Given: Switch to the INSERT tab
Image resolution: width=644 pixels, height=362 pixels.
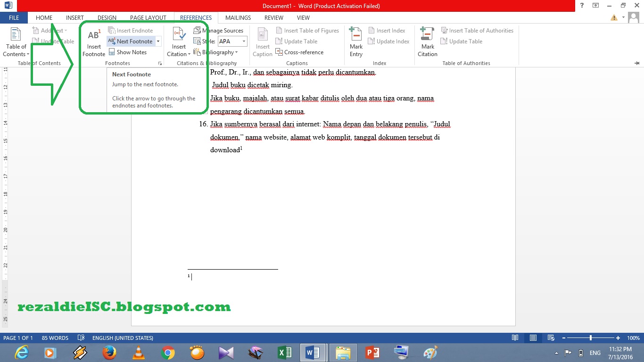Looking at the screenshot, I should click(74, 18).
